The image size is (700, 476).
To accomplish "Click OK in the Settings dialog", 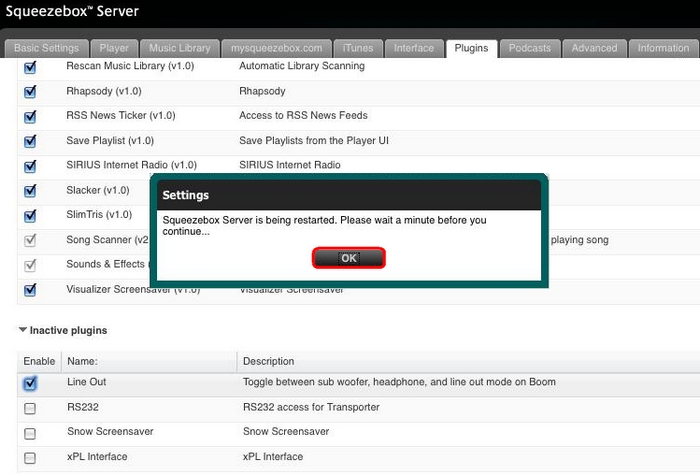I will tap(348, 258).
